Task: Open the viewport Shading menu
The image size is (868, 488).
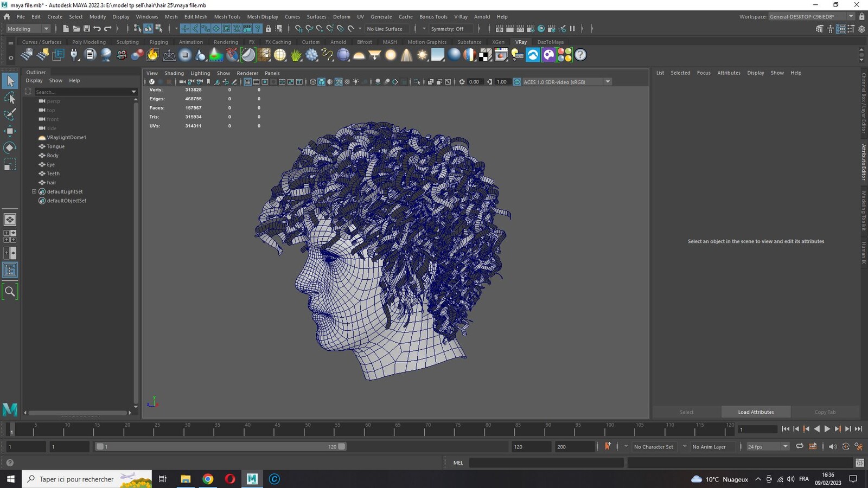Action: [174, 73]
